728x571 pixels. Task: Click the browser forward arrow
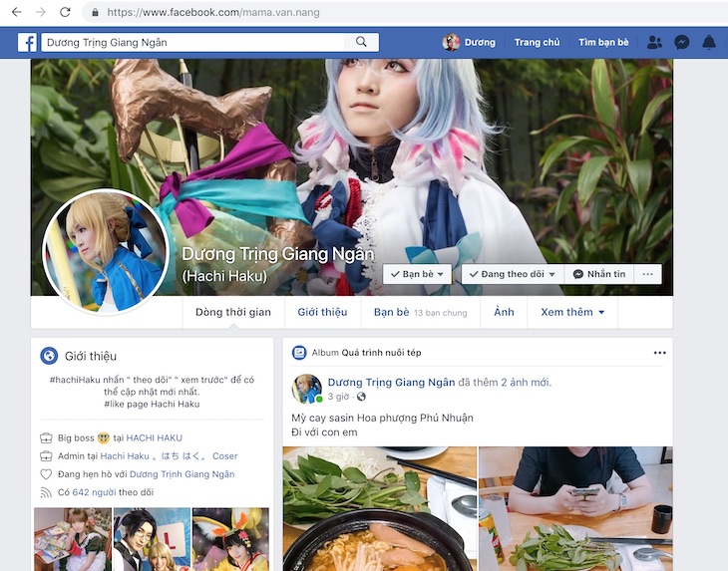coord(41,12)
